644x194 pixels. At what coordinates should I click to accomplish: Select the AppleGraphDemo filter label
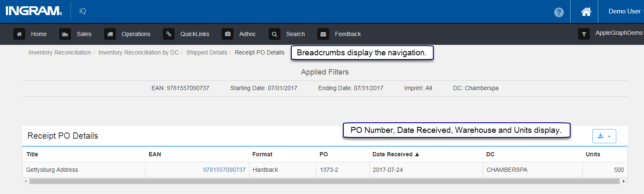(x=619, y=33)
